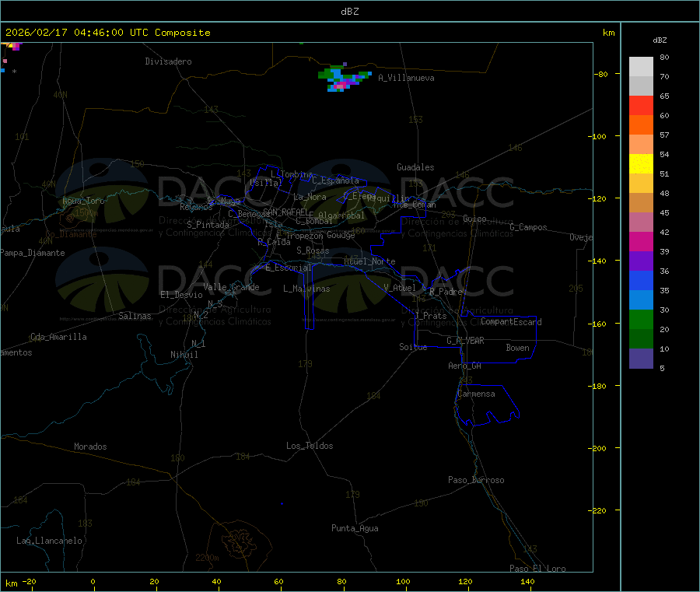Viewport: 700px width, 592px height.
Task: Click the Aero_GA map label
Action: (465, 366)
